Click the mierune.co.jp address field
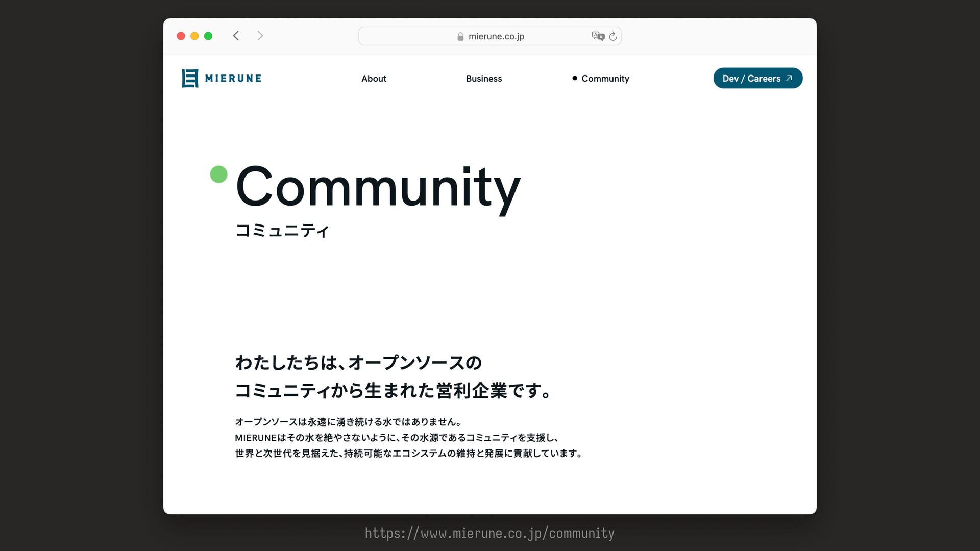The height and width of the screenshot is (551, 980). pos(496,37)
